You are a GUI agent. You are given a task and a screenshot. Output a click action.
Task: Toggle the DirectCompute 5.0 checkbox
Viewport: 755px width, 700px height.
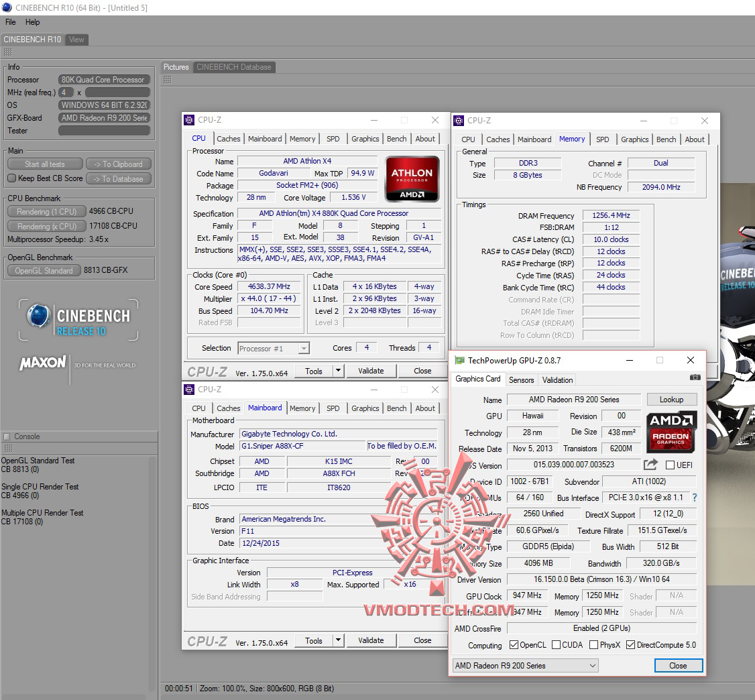point(630,644)
